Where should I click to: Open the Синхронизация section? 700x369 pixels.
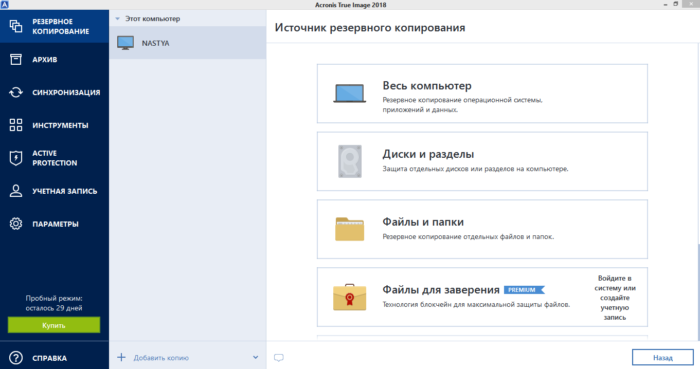[54, 92]
